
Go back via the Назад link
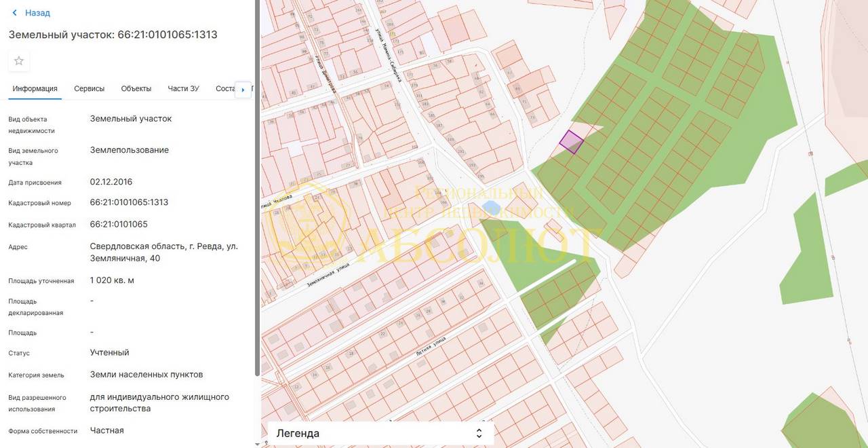[x=31, y=13]
